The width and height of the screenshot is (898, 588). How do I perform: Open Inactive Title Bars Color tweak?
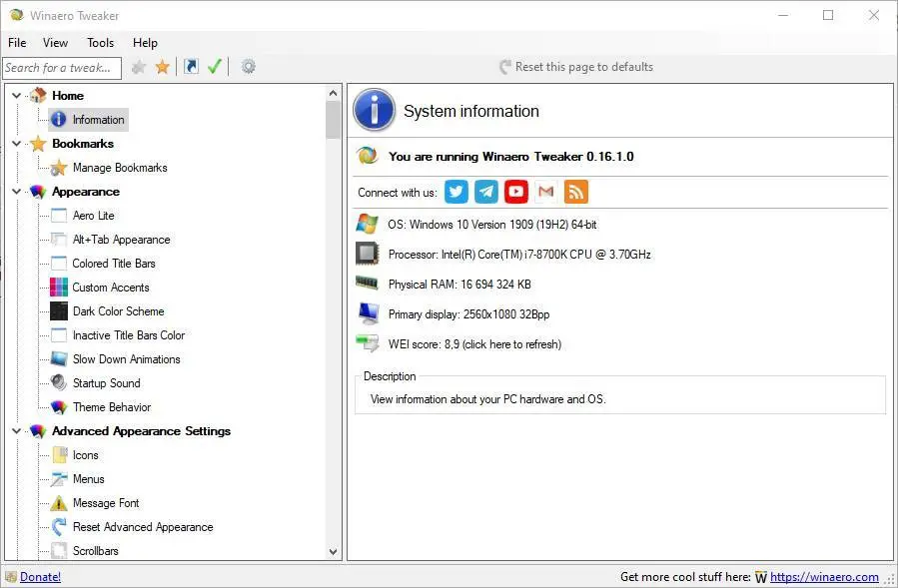[x=128, y=336]
